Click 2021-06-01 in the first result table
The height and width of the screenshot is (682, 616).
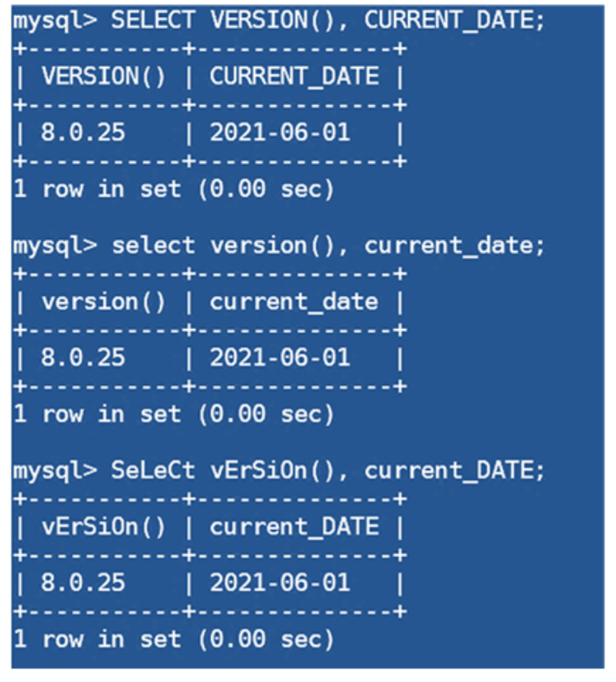tap(280, 133)
